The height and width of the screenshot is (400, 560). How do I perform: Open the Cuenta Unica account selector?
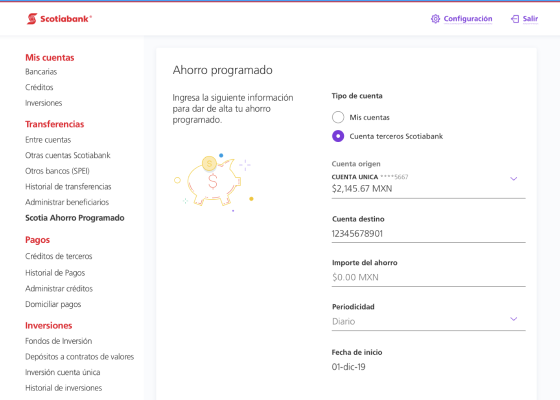coord(429,183)
